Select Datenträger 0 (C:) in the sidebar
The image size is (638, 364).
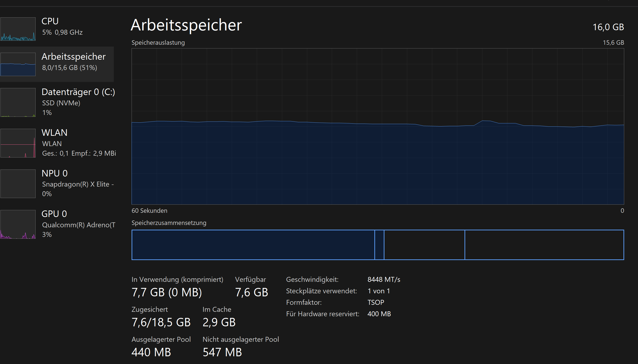tap(57, 102)
